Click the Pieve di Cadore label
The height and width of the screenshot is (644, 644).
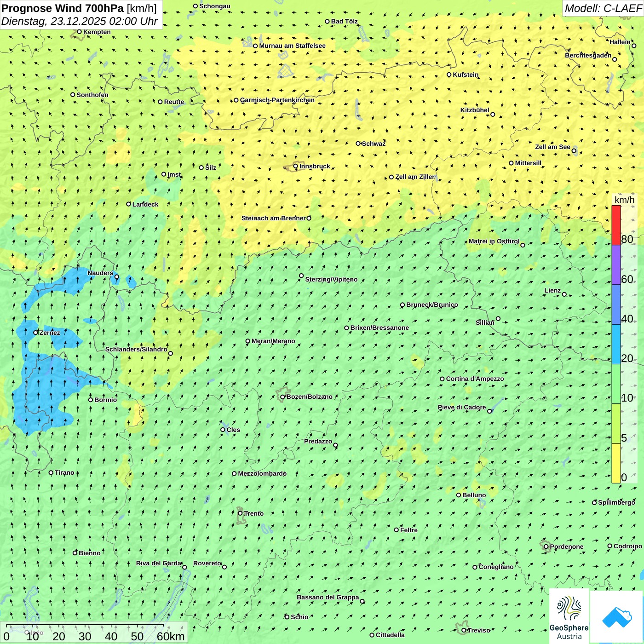(462, 408)
